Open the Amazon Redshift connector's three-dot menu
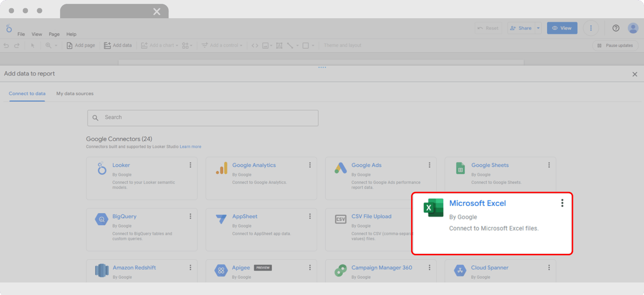Screen dimensions: 644x295 coord(190,267)
